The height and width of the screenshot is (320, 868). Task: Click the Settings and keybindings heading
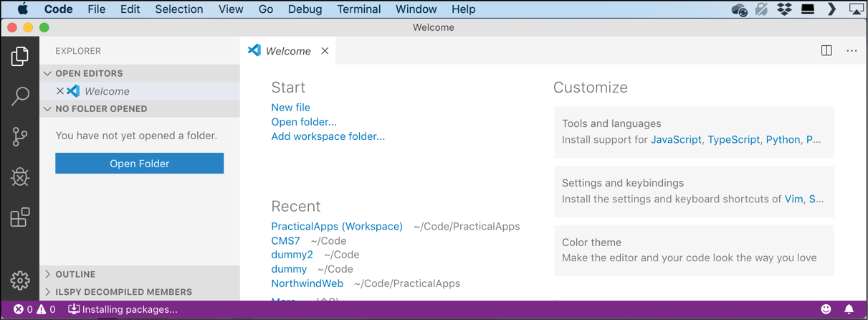pyautogui.click(x=623, y=183)
